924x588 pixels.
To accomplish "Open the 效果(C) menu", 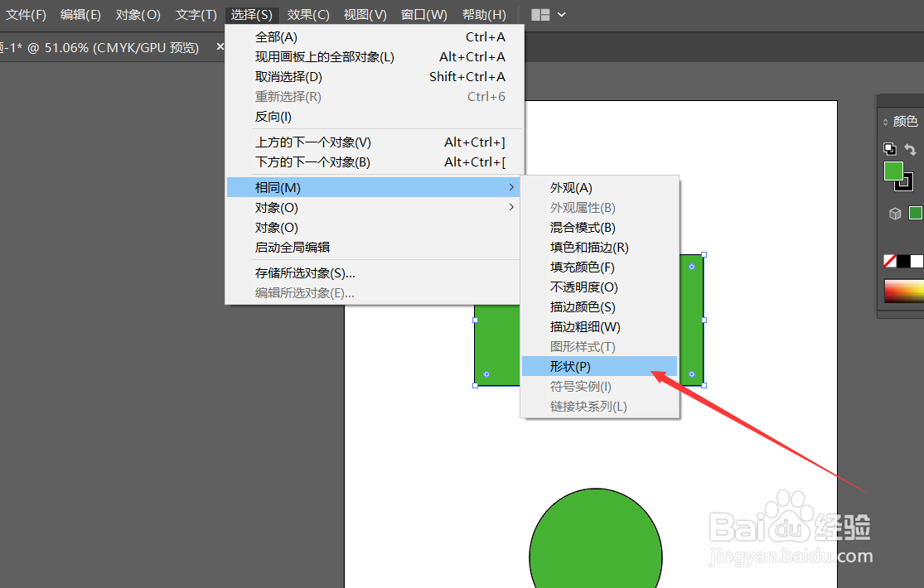I will 307,14.
